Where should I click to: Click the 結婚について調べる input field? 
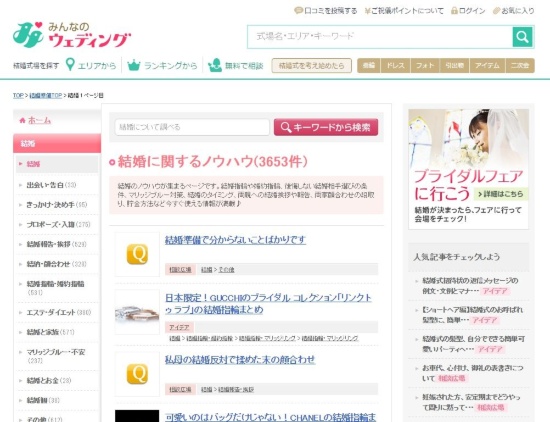(x=192, y=127)
